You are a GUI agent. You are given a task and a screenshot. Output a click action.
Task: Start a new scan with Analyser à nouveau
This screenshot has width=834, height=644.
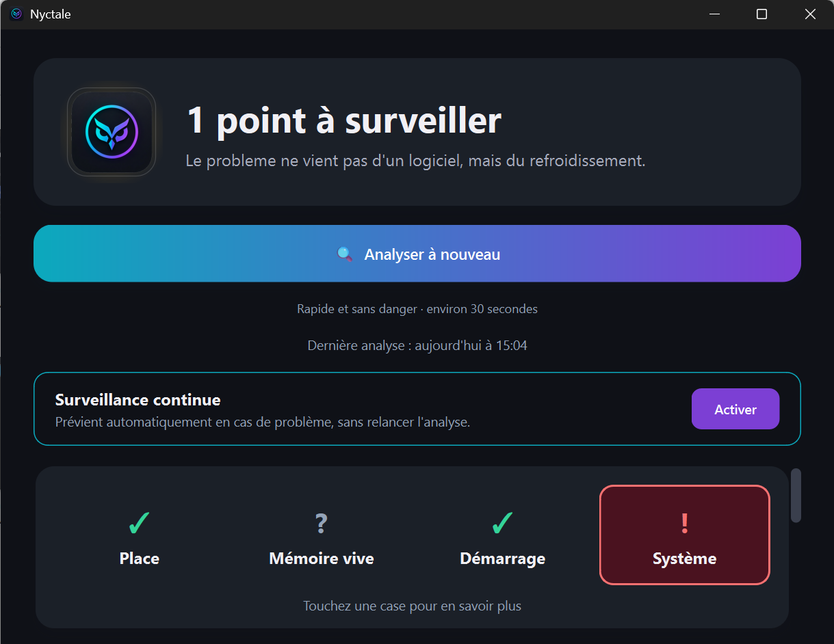coord(417,254)
